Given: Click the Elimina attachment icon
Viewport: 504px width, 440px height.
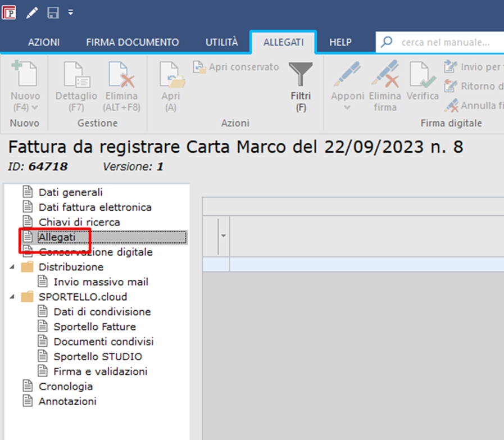Looking at the screenshot, I should point(121,76).
